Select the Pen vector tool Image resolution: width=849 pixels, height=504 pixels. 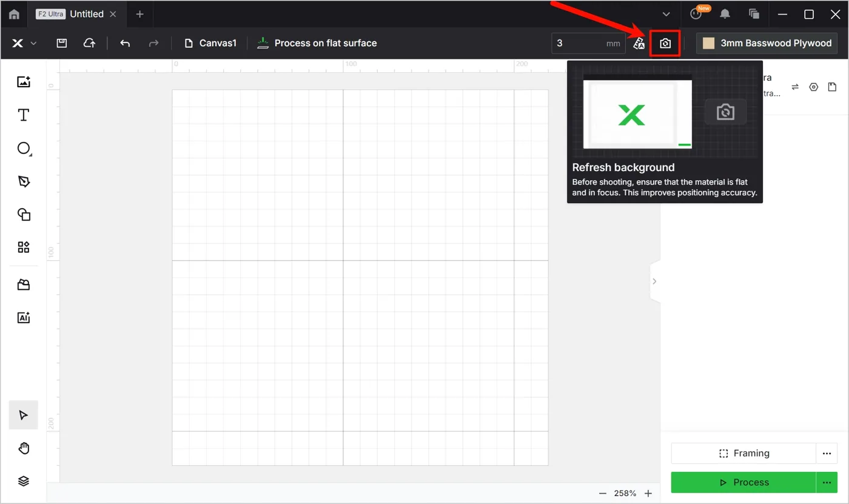(24, 181)
